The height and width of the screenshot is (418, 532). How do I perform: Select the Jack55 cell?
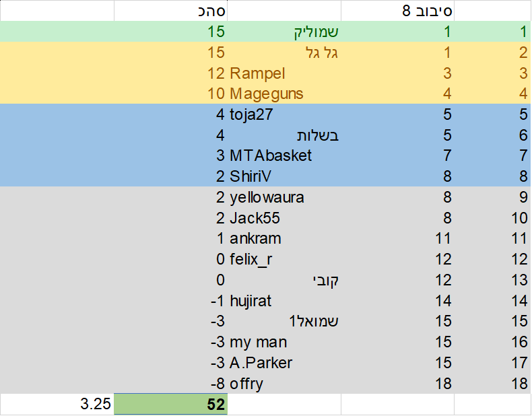point(284,217)
